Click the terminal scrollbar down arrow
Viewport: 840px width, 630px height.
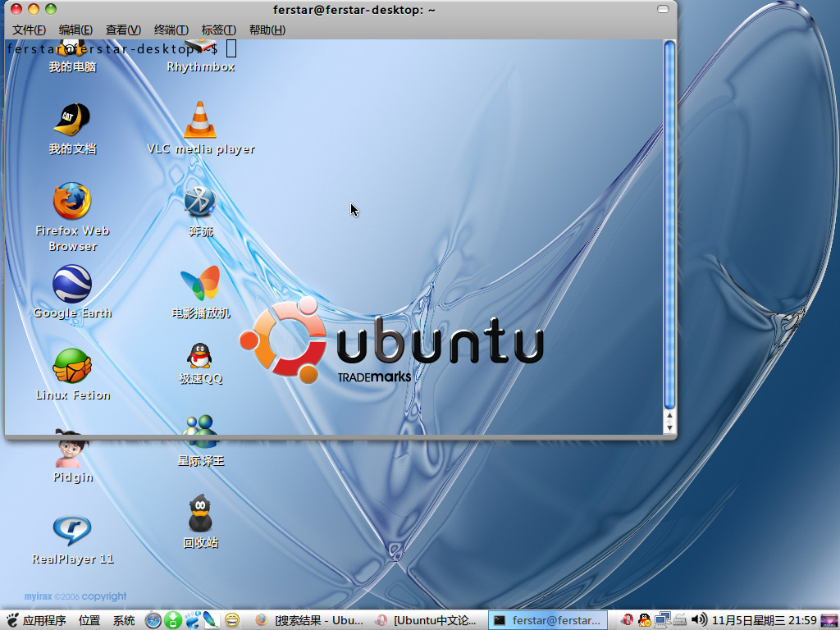[x=669, y=427]
